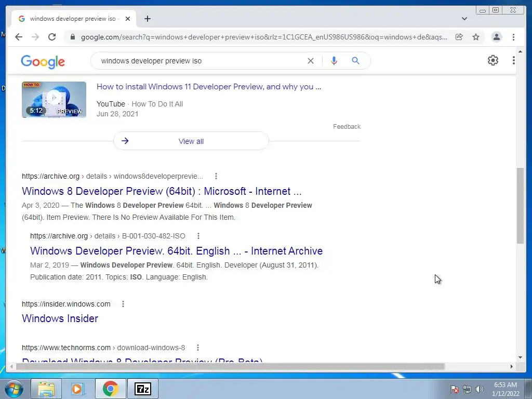532x399 pixels.
Task: Open Chrome's three-dot menu
Action: pyautogui.click(x=513, y=37)
